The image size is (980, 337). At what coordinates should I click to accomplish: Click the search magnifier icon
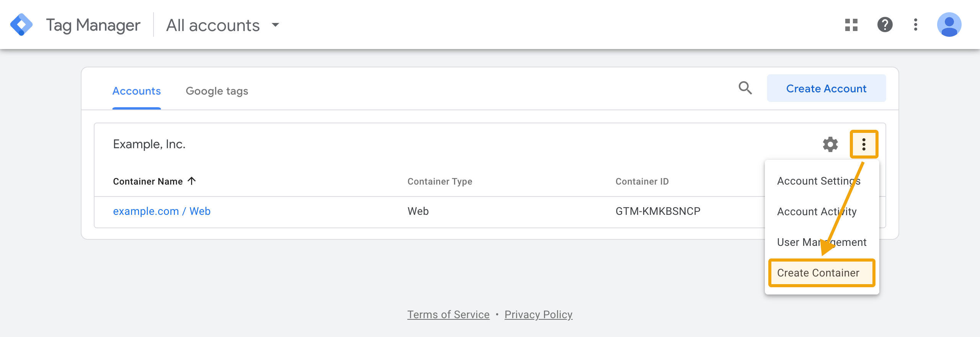click(745, 88)
